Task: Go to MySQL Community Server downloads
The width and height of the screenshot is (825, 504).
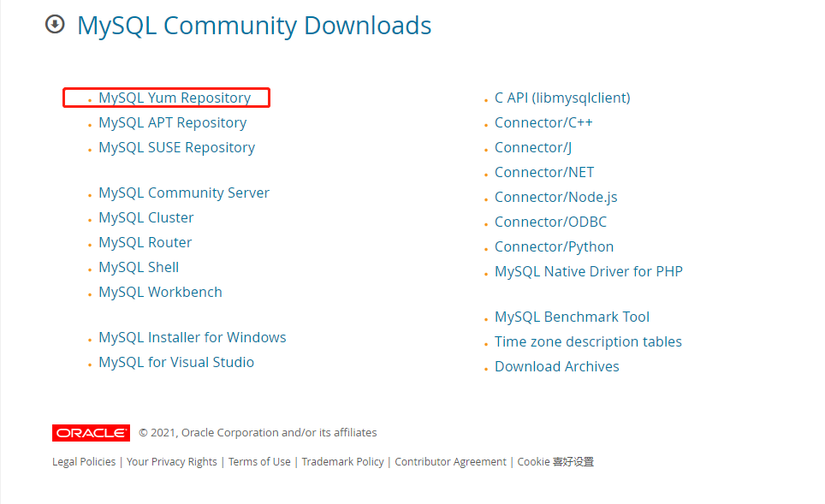Action: click(x=184, y=193)
